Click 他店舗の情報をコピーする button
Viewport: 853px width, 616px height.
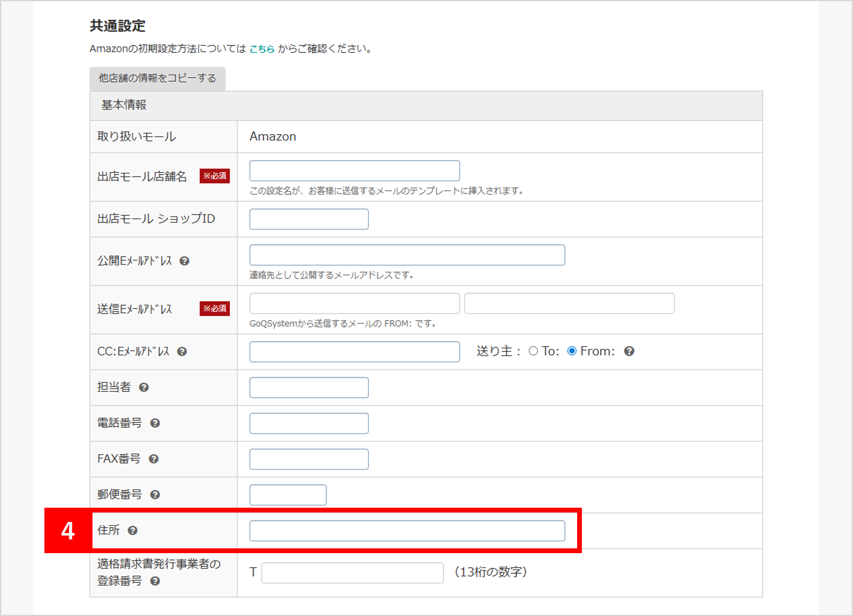[157, 78]
